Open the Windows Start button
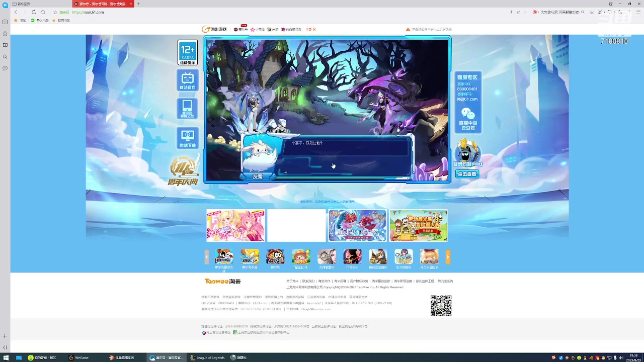 coord(6,357)
